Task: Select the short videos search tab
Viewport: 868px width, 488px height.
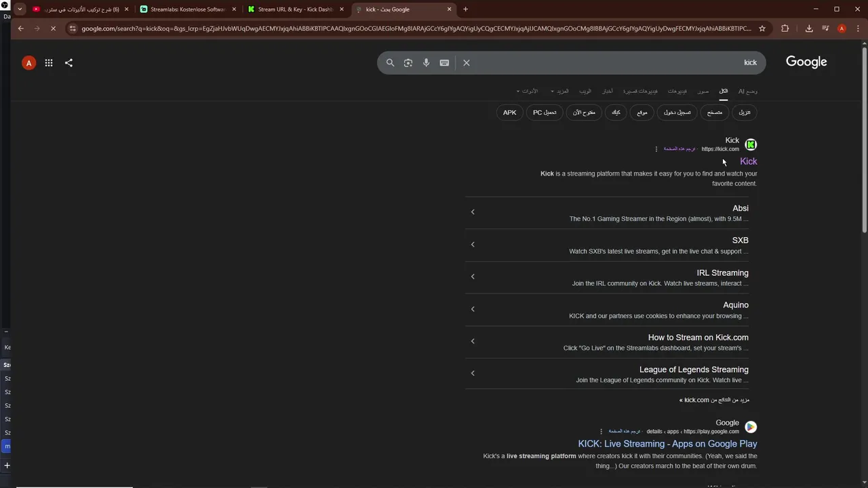Action: (x=640, y=91)
